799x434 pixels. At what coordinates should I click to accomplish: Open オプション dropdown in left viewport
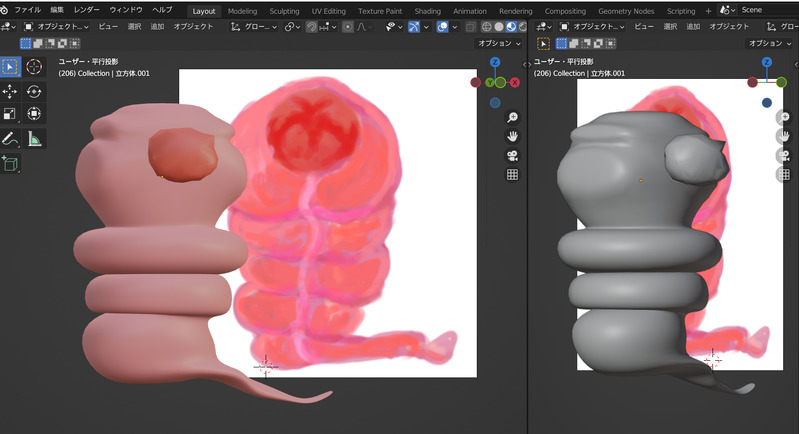(499, 44)
